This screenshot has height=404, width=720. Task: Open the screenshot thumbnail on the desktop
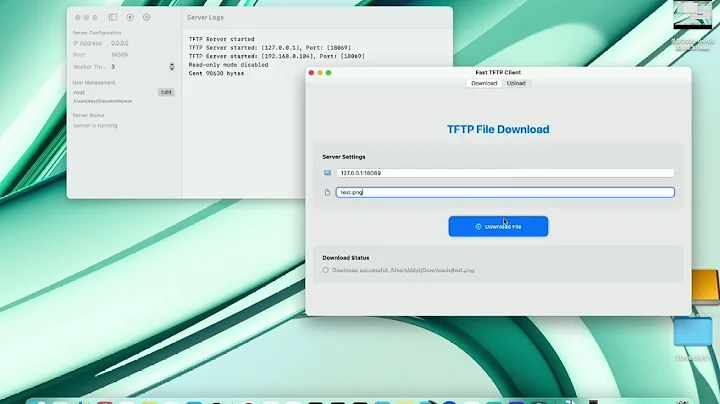(x=692, y=15)
